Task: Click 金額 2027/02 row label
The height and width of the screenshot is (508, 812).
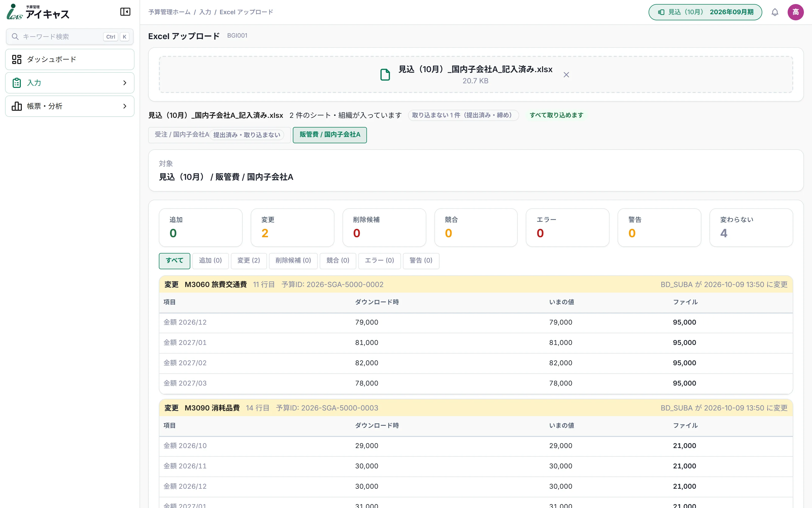Action: click(x=185, y=363)
